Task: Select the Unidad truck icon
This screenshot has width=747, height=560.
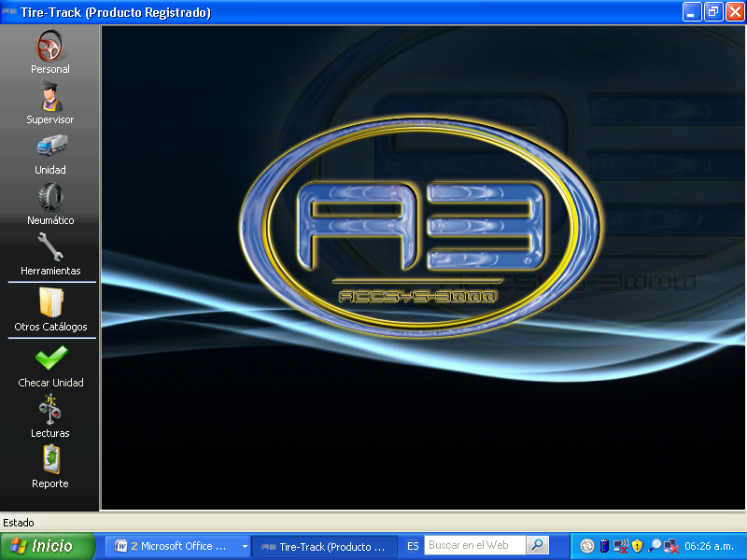Action: tap(50, 147)
